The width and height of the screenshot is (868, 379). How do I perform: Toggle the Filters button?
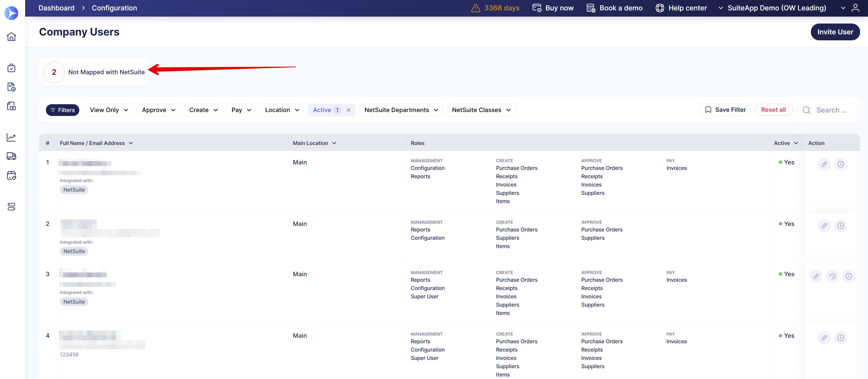(x=62, y=110)
